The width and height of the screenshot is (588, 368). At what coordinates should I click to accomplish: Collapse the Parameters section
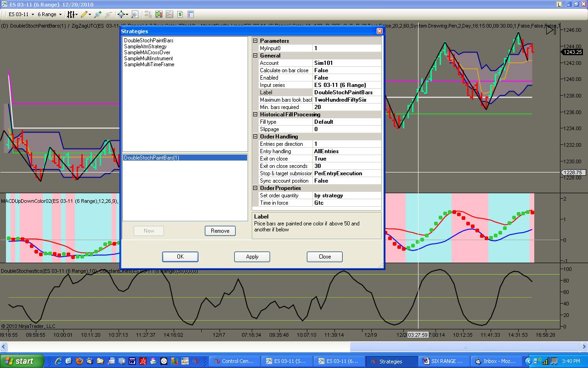(x=255, y=41)
